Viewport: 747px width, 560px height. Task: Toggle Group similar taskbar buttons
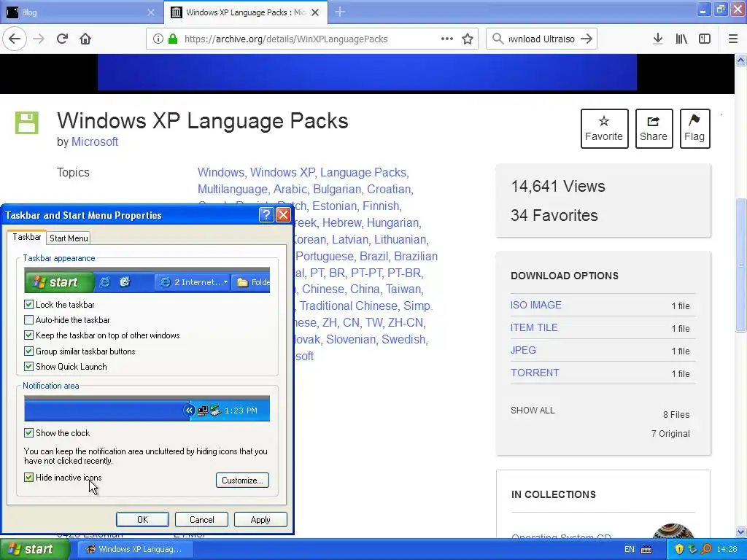pyautogui.click(x=28, y=351)
